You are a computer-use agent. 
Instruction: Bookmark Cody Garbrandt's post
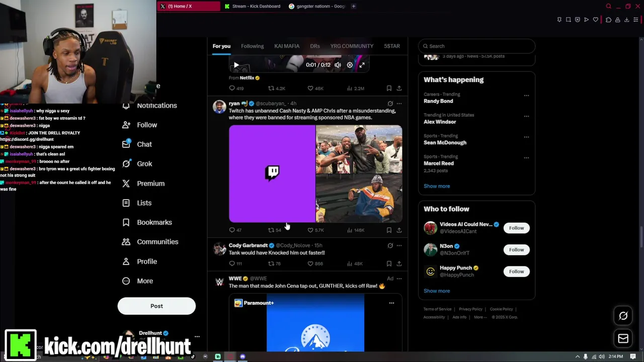[x=389, y=263]
